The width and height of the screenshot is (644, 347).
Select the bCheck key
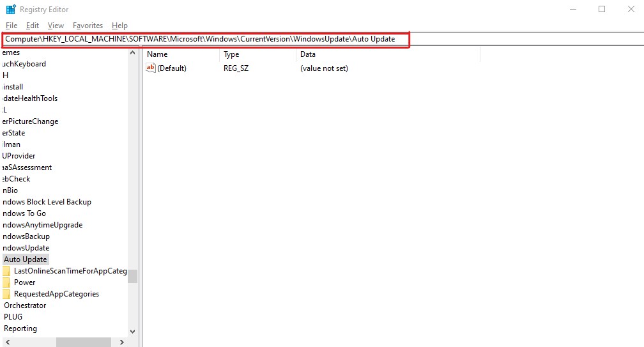[17, 179]
